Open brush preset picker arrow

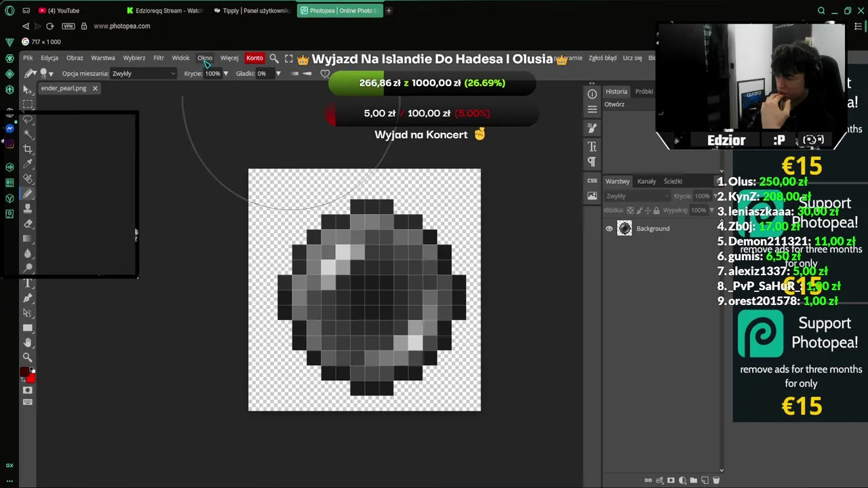(x=51, y=73)
